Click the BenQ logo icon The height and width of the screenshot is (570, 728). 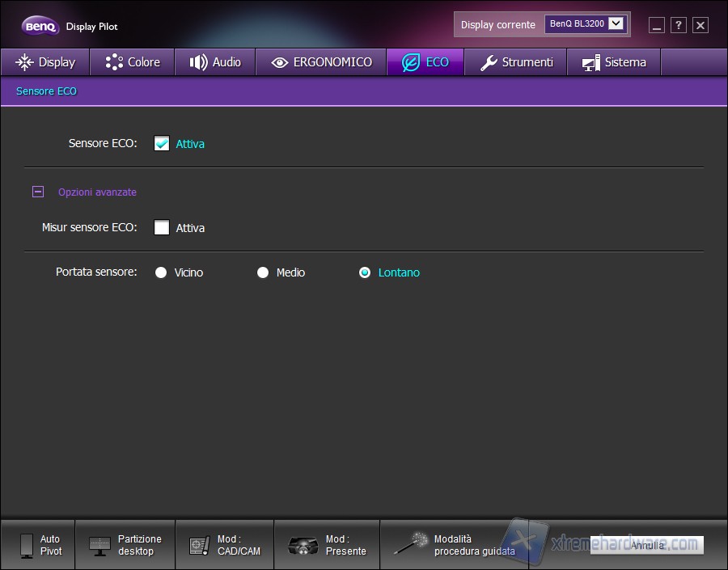40,26
